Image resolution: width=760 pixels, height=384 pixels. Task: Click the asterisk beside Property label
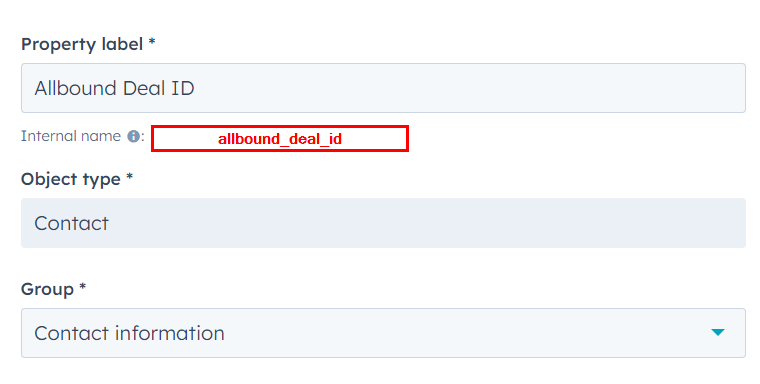coord(152,42)
